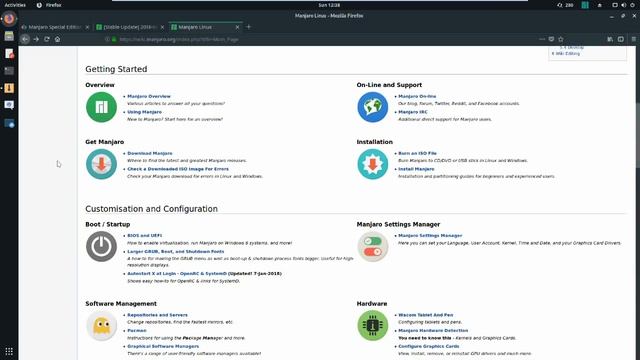Open Autostart X at Login link

point(177,273)
